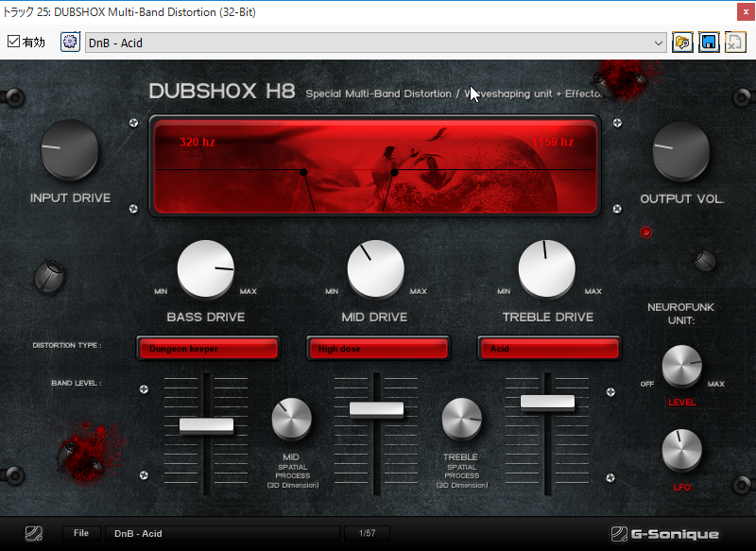The image size is (756, 551).
Task: Click the 1/57 preset counter
Action: (x=367, y=533)
